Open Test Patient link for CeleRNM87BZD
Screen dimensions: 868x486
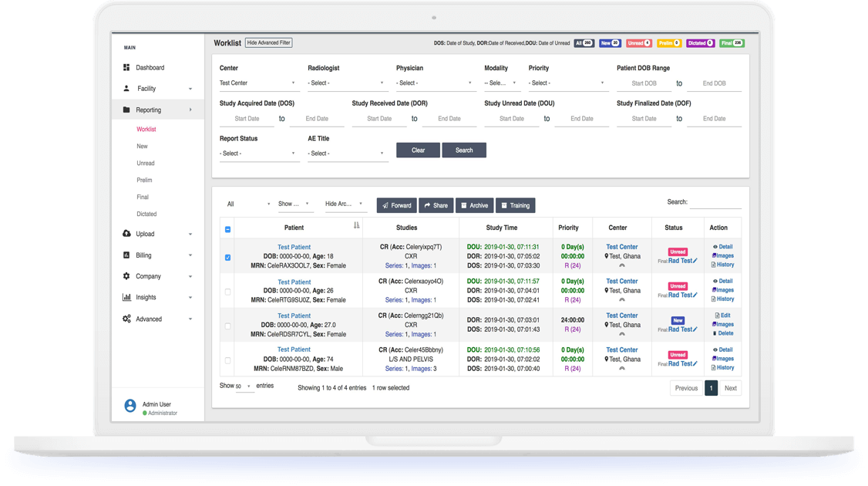point(294,349)
